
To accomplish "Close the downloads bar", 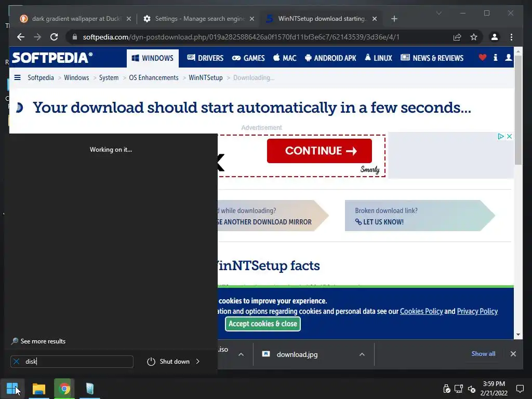I will pyautogui.click(x=513, y=354).
